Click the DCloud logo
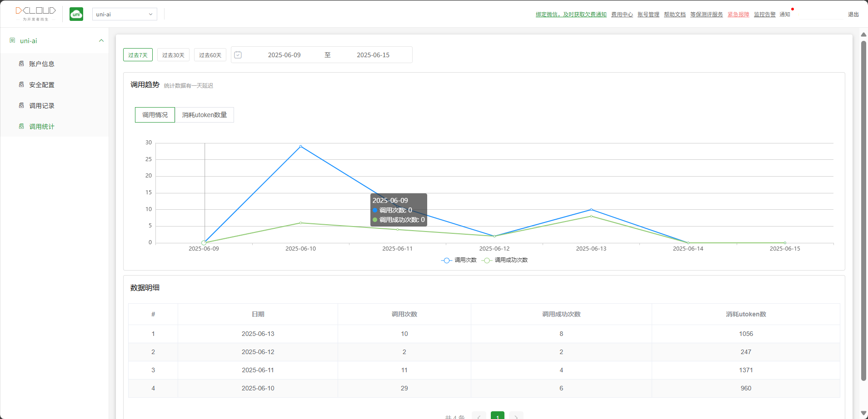 click(x=35, y=14)
